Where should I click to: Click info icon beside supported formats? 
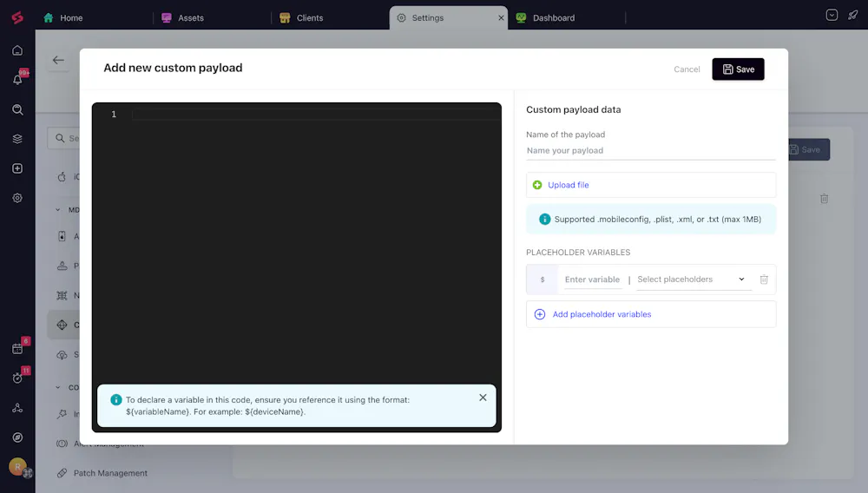tap(545, 219)
